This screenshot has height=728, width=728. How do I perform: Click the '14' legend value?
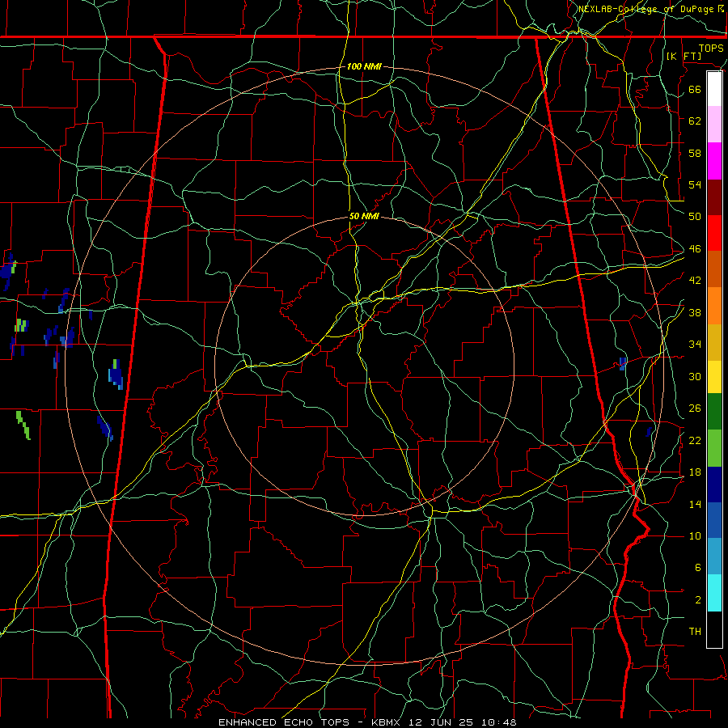(x=695, y=504)
